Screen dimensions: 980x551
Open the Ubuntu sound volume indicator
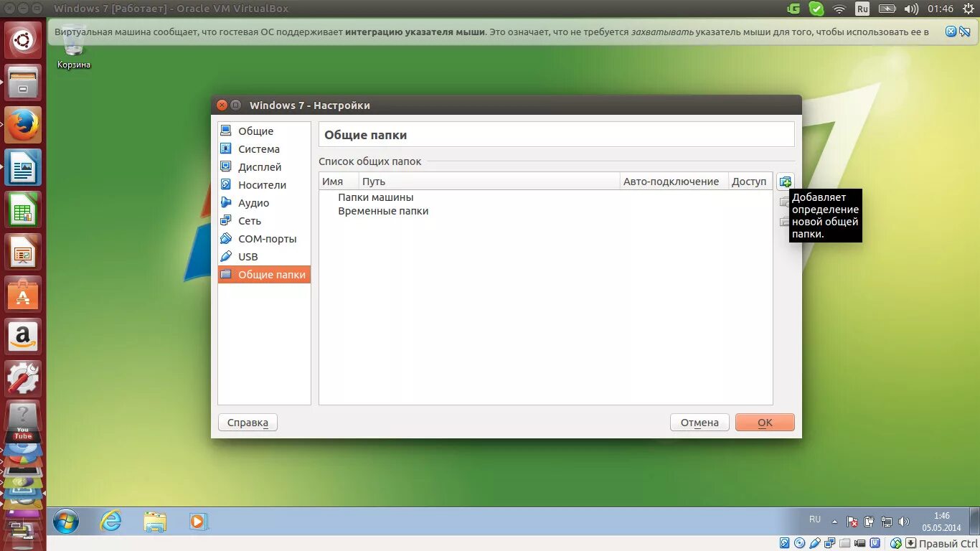[x=911, y=9]
